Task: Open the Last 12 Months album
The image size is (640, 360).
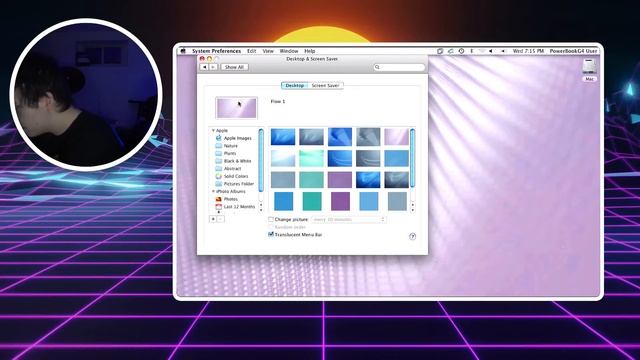Action: [239, 207]
